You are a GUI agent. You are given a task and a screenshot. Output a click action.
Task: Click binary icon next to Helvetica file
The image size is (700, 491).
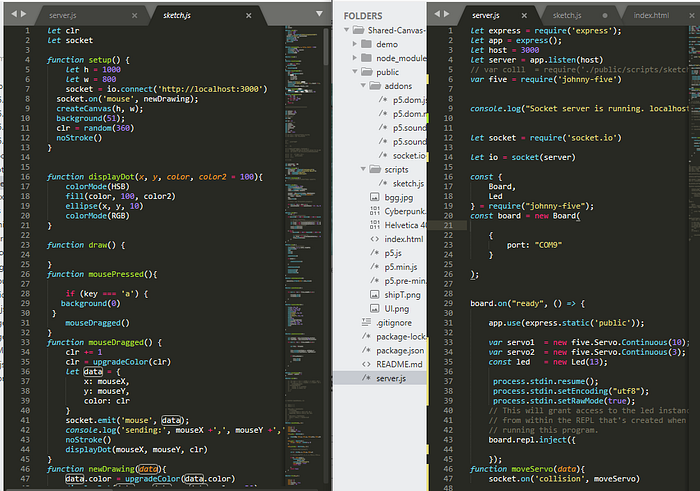(x=375, y=225)
